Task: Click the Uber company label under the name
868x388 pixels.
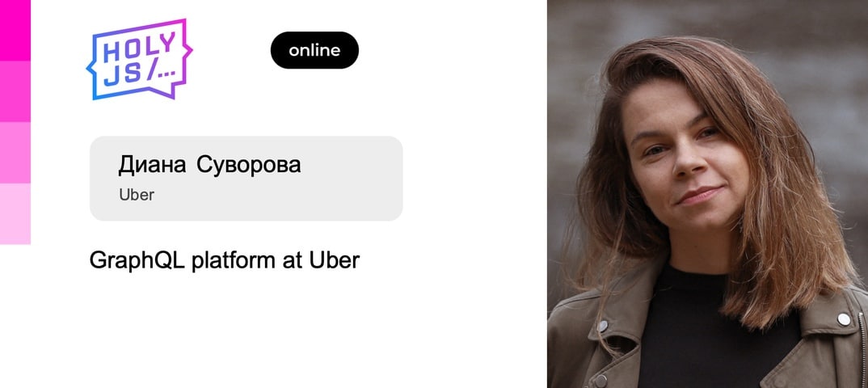Action: tap(136, 195)
